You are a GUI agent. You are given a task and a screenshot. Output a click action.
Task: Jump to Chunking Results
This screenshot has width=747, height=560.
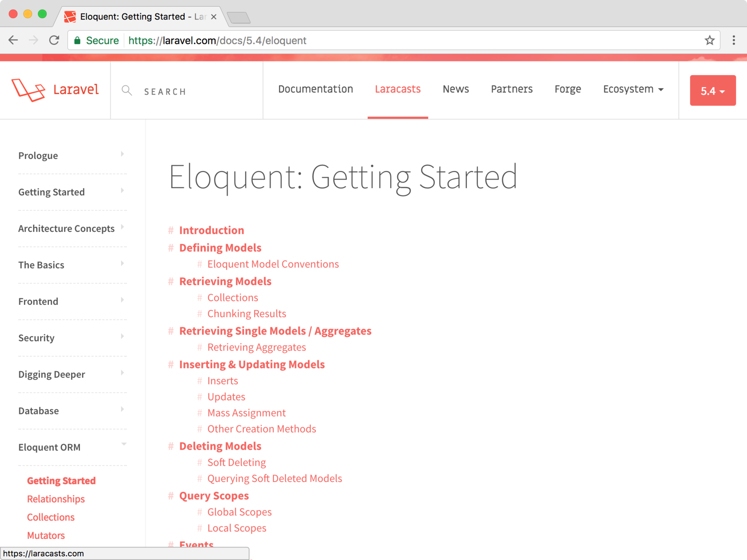coord(247,314)
